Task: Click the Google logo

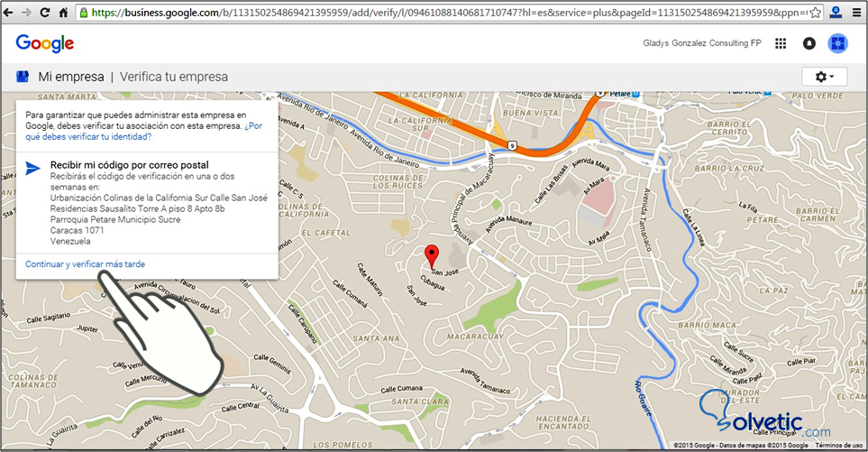Action: [x=45, y=43]
